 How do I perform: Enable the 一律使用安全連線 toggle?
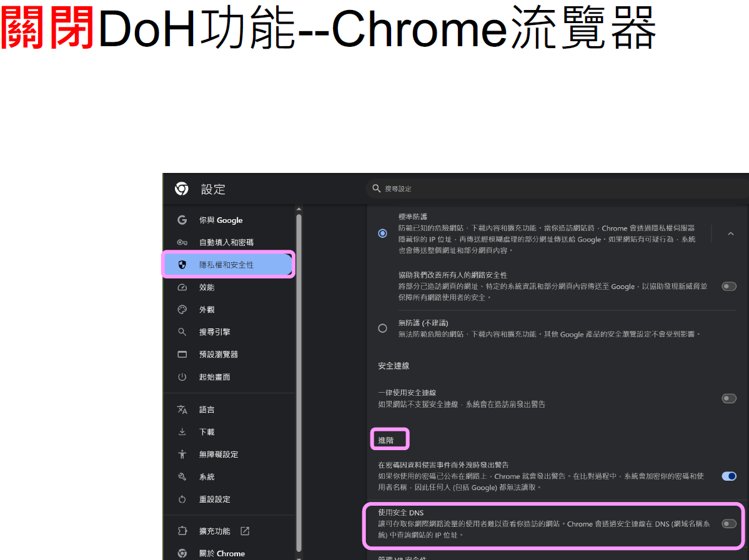[728, 398]
